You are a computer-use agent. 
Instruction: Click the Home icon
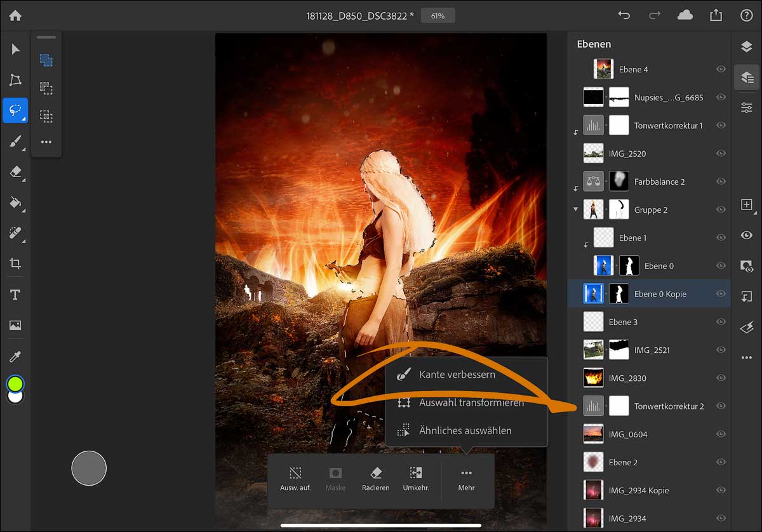[15, 16]
